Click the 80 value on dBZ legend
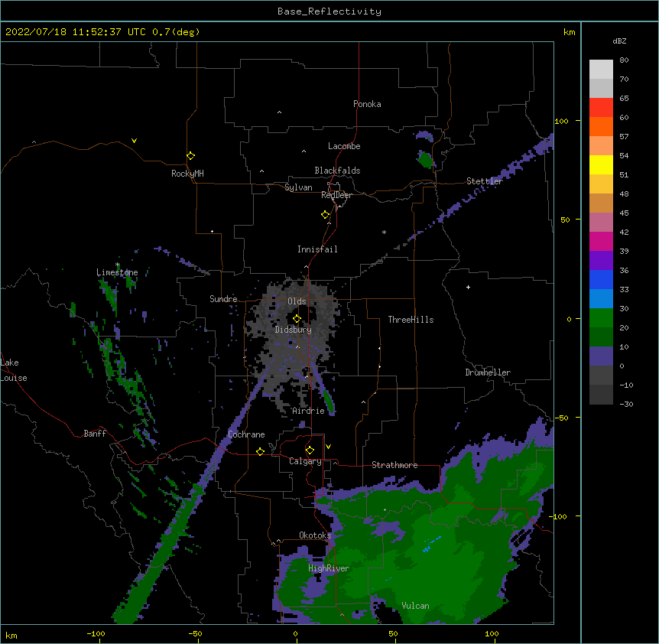 point(624,60)
